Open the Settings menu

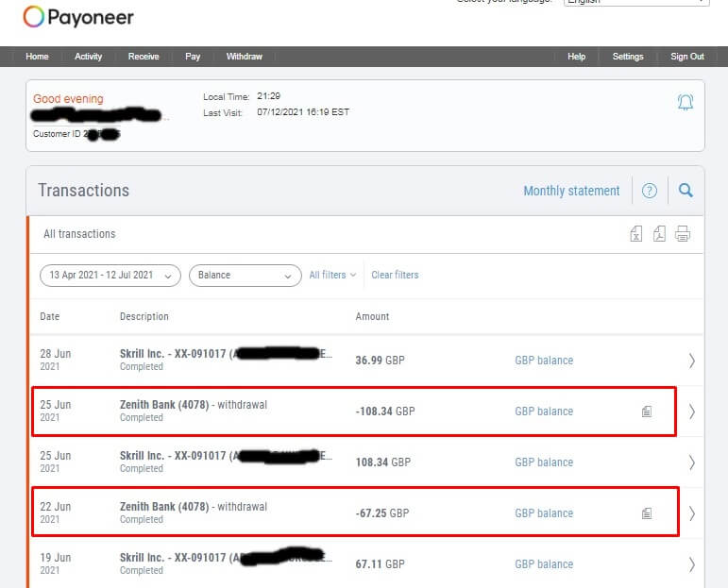pyautogui.click(x=628, y=56)
